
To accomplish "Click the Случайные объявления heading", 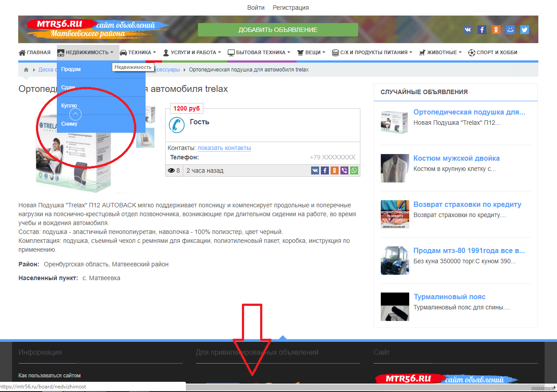I will [x=424, y=92].
